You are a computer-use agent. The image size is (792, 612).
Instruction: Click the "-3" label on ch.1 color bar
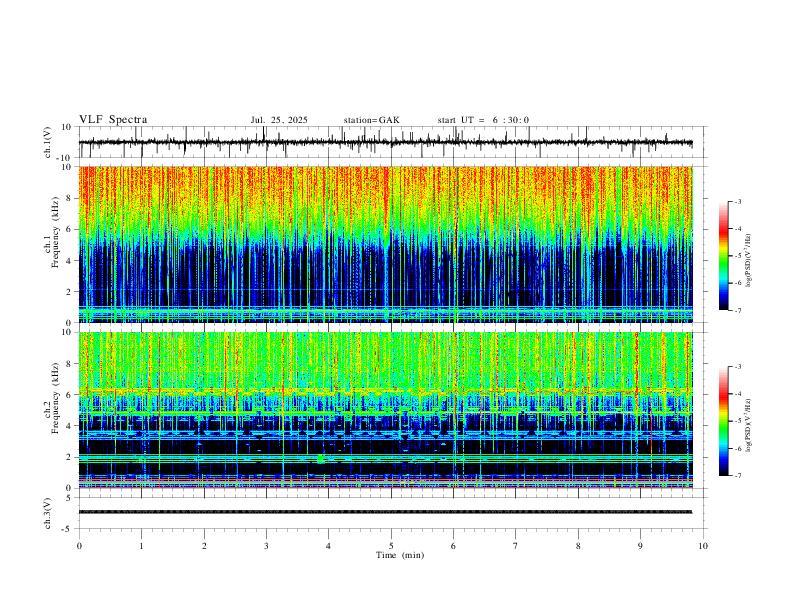coord(738,201)
